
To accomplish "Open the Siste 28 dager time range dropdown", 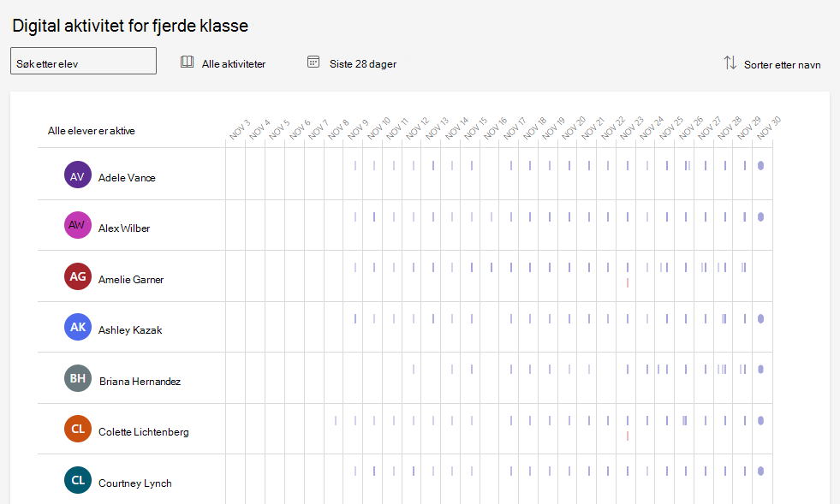I will tap(352, 63).
